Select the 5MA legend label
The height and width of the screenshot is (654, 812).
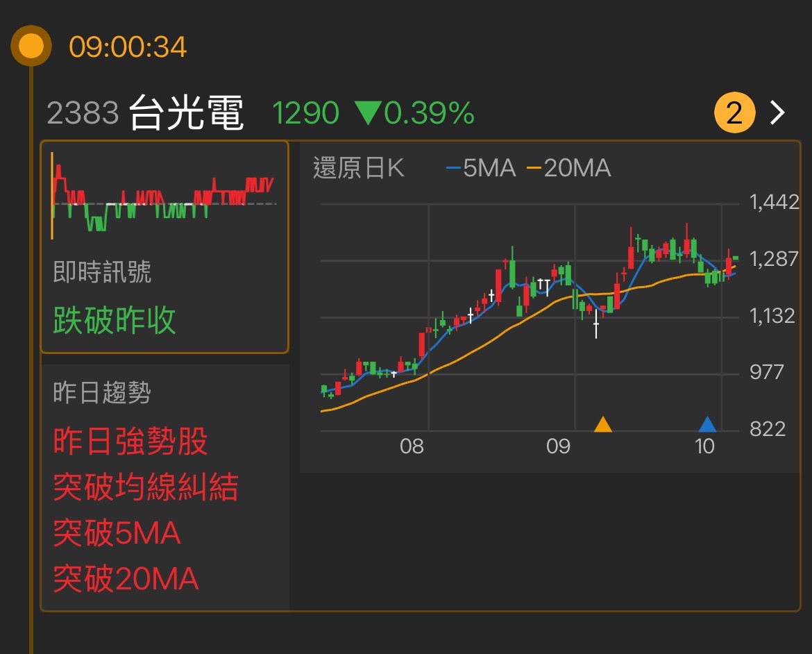482,168
